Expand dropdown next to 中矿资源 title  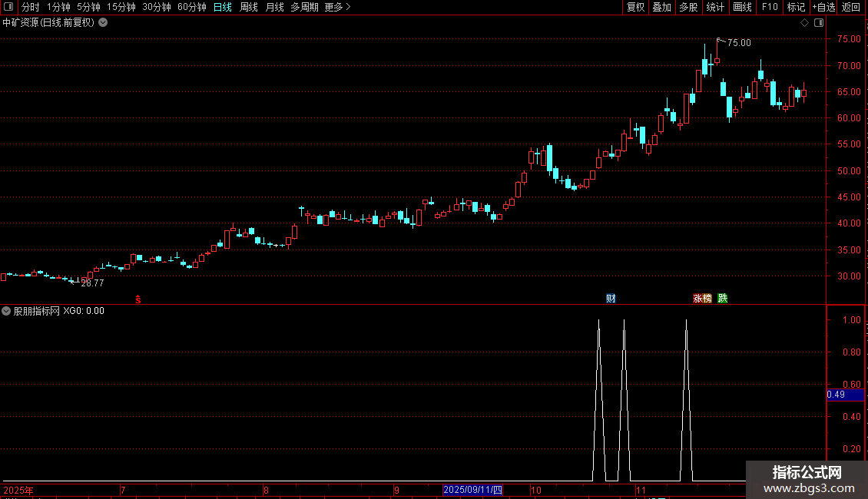[103, 23]
